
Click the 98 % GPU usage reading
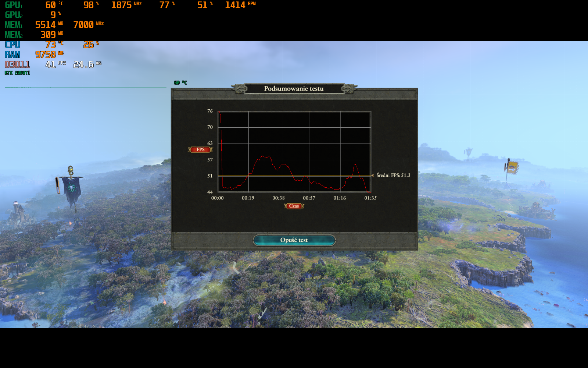point(91,5)
